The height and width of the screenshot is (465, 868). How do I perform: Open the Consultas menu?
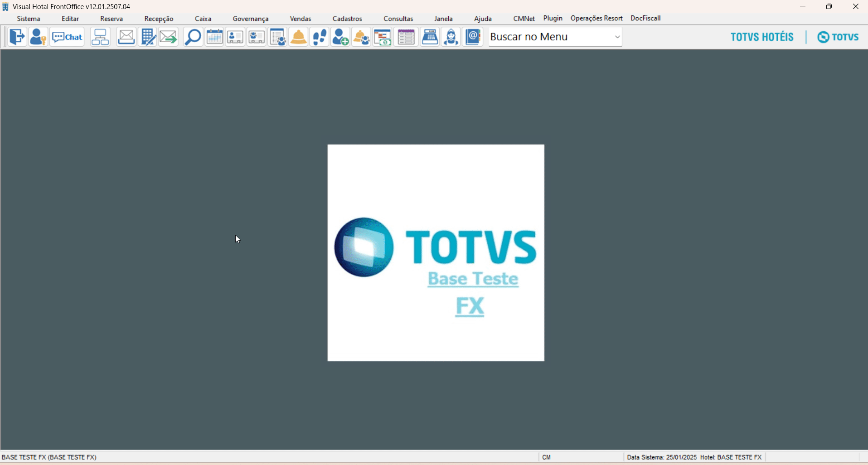pyautogui.click(x=398, y=19)
